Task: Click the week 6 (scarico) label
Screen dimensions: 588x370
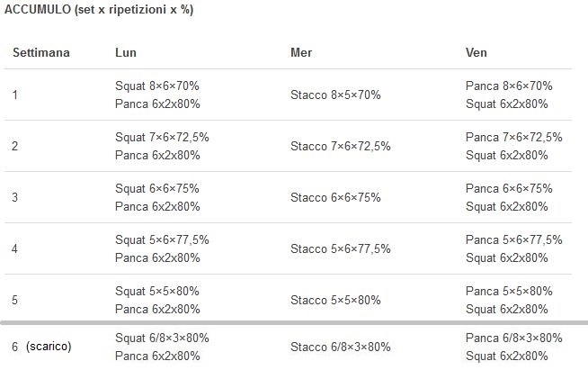Action: [41, 347]
